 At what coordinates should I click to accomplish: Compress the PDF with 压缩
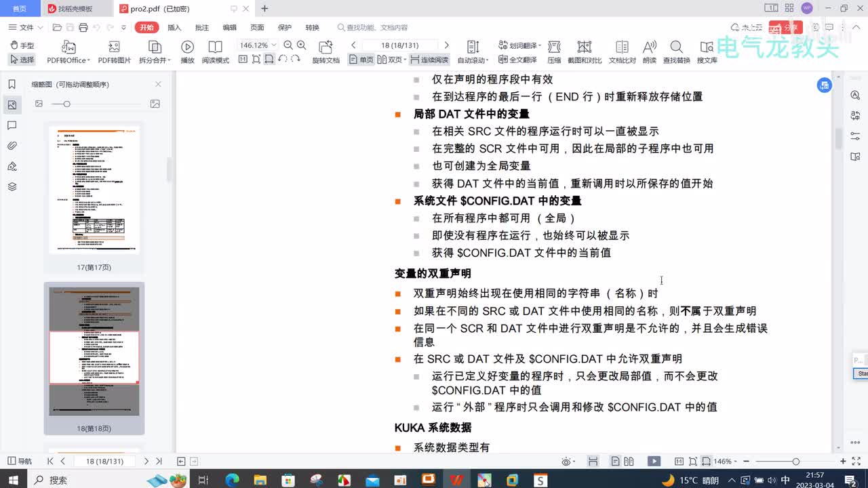tap(554, 52)
